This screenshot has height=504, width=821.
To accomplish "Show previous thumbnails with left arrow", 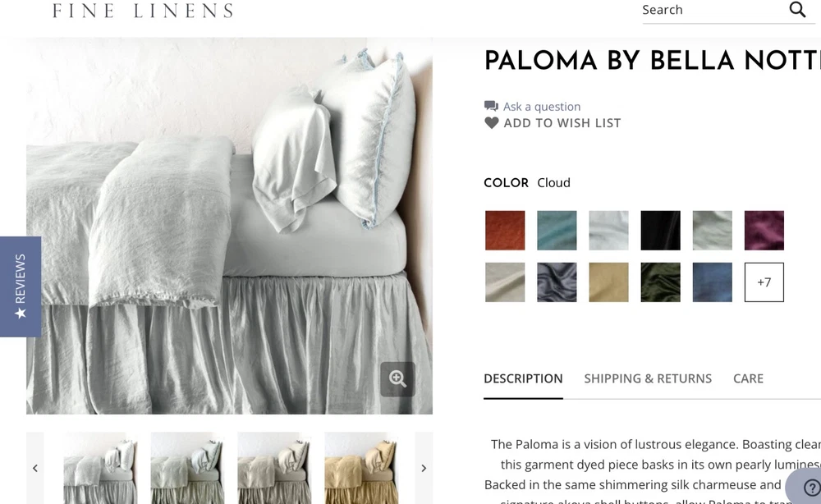I will (35, 468).
